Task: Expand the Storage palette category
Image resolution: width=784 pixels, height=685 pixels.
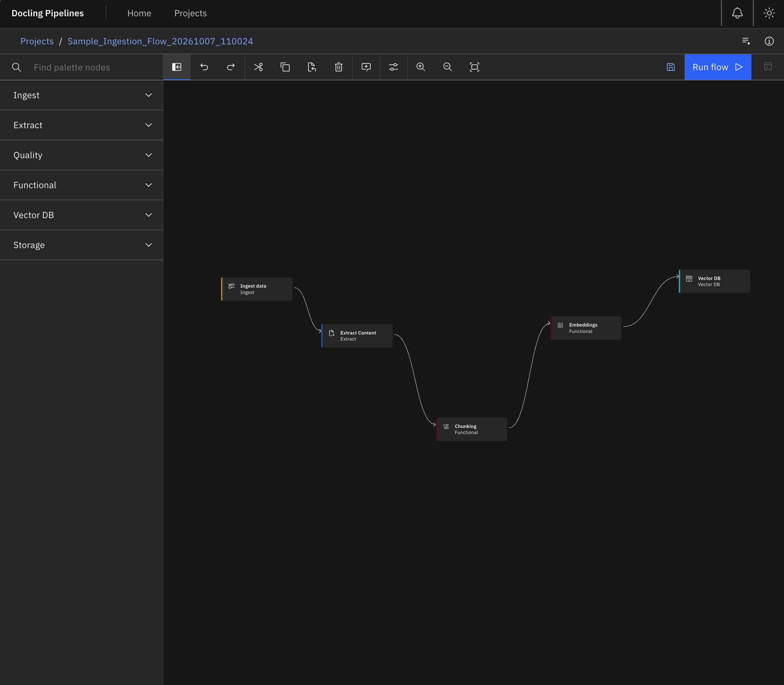Action: coord(81,245)
